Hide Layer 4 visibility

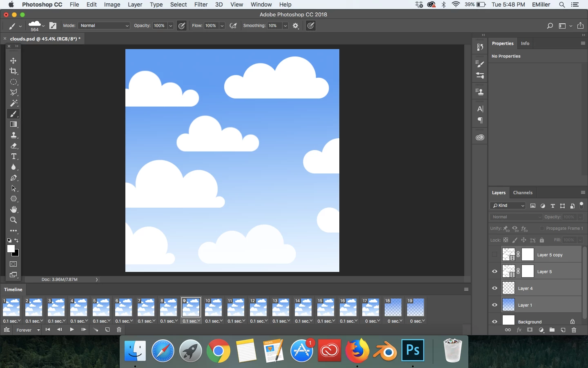pos(494,288)
